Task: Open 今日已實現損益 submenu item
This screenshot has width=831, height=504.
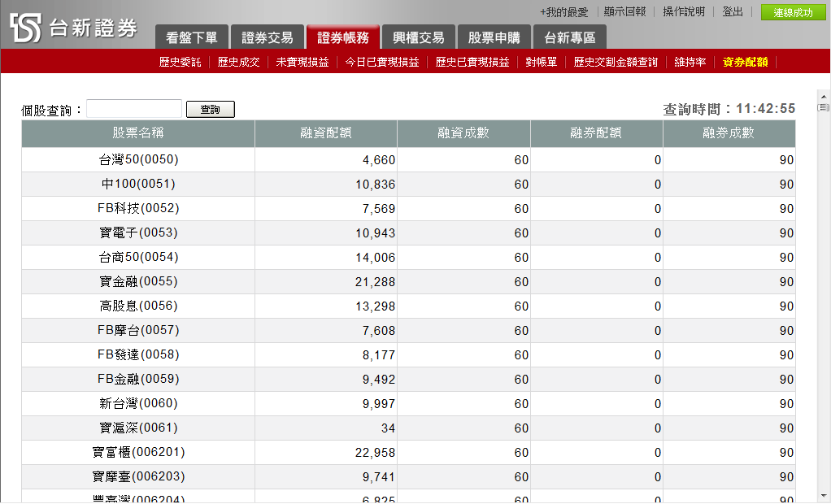Action: 381,62
